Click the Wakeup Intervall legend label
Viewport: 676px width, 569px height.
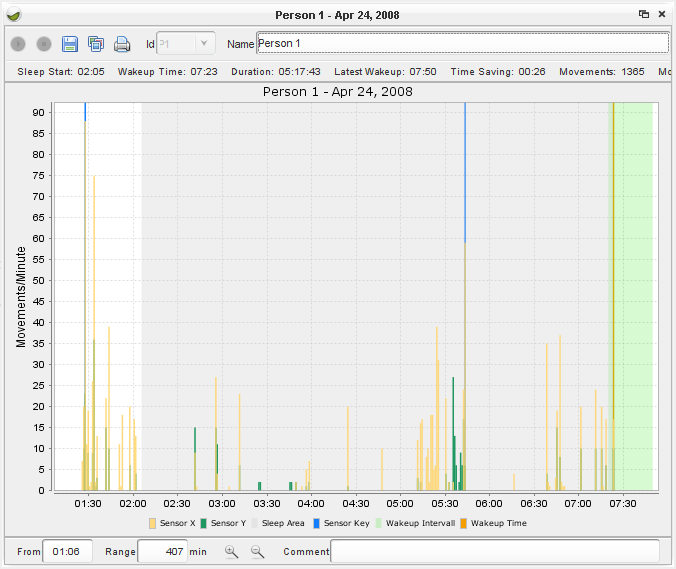tap(420, 523)
